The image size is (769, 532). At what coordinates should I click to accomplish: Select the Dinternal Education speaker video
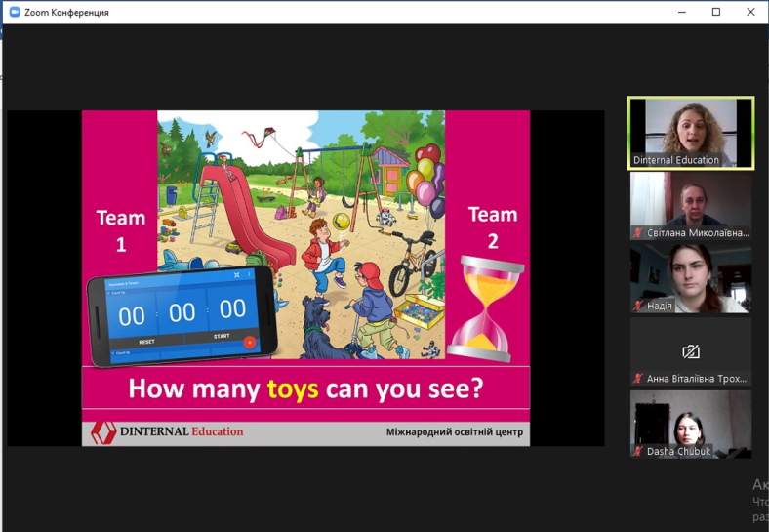691,133
